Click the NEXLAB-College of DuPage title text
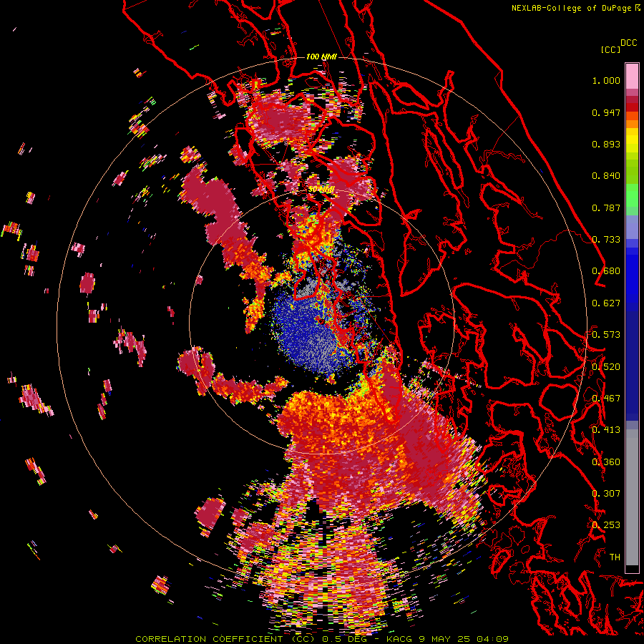644x644 pixels. [x=571, y=8]
